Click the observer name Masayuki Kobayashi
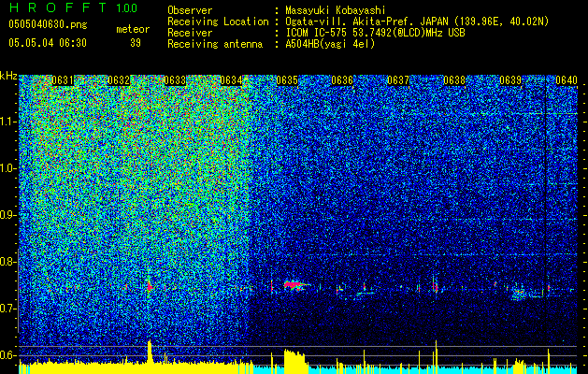Image resolution: width=588 pixels, height=374 pixels. [336, 10]
